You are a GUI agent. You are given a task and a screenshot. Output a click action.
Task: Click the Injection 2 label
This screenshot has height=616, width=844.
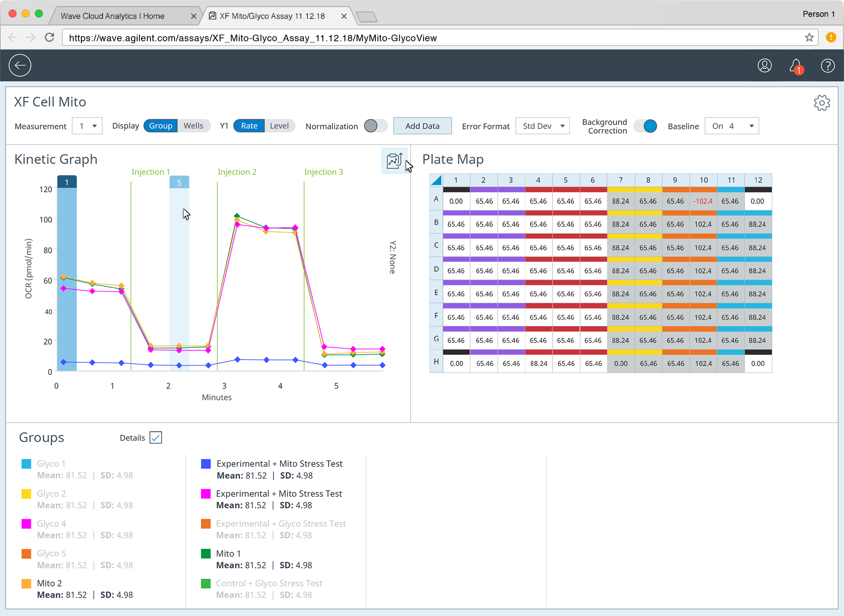tap(237, 172)
